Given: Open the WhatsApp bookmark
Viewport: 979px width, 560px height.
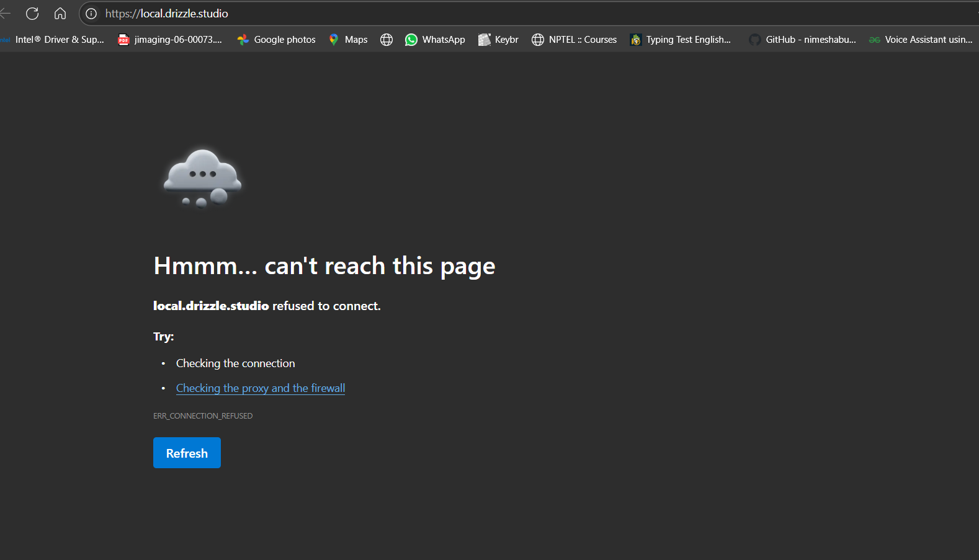Looking at the screenshot, I should [435, 40].
